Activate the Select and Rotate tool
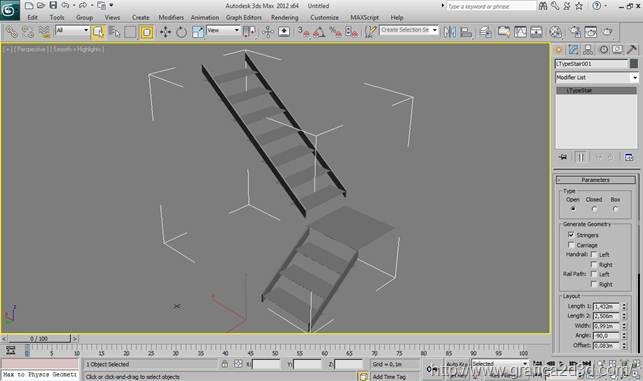The height and width of the screenshot is (381, 643). coord(181,32)
